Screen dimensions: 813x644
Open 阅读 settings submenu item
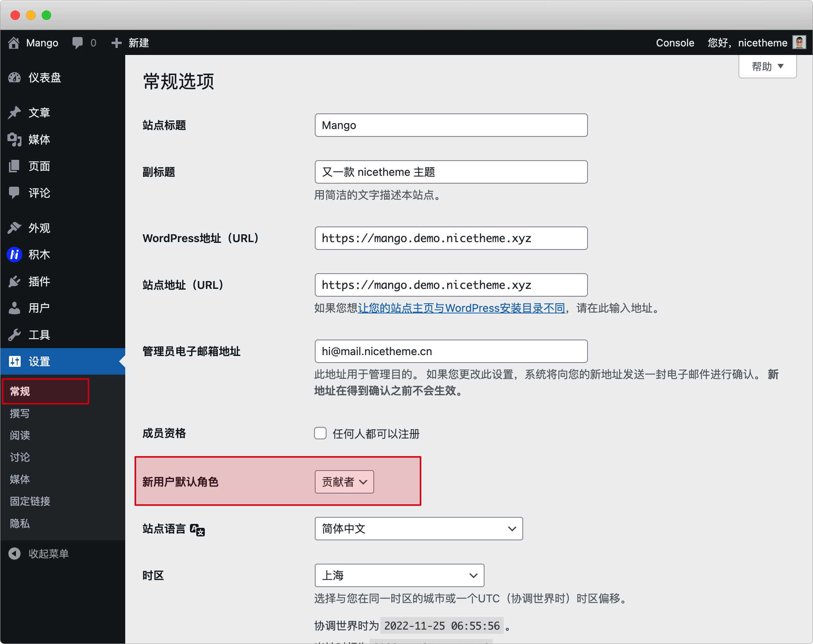(20, 435)
